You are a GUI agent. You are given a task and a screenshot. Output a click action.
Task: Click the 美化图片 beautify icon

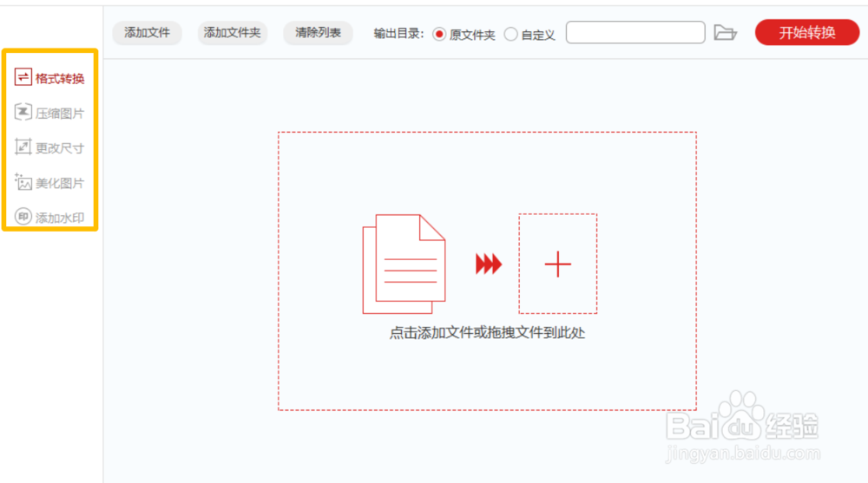tap(23, 181)
